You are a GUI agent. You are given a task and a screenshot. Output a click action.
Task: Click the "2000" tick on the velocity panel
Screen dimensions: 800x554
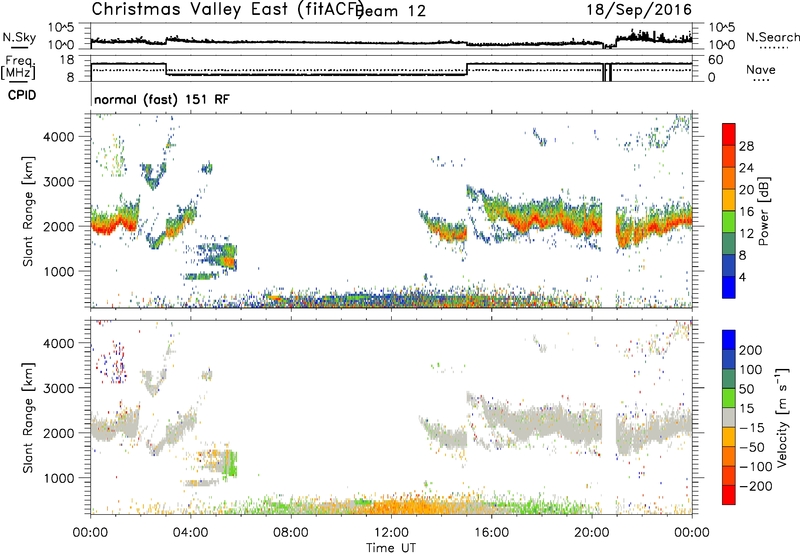[58, 433]
